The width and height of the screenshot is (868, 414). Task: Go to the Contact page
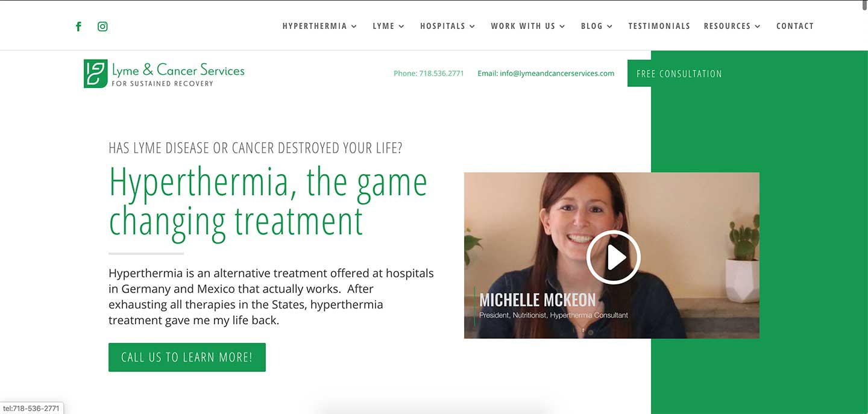pyautogui.click(x=794, y=26)
